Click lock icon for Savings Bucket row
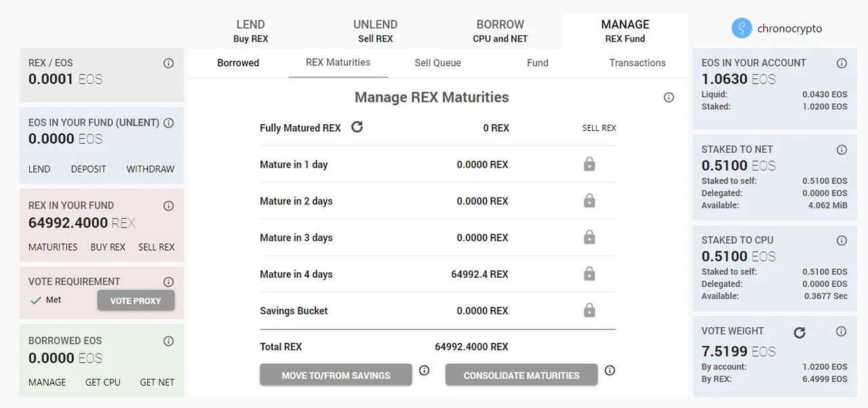 [589, 311]
